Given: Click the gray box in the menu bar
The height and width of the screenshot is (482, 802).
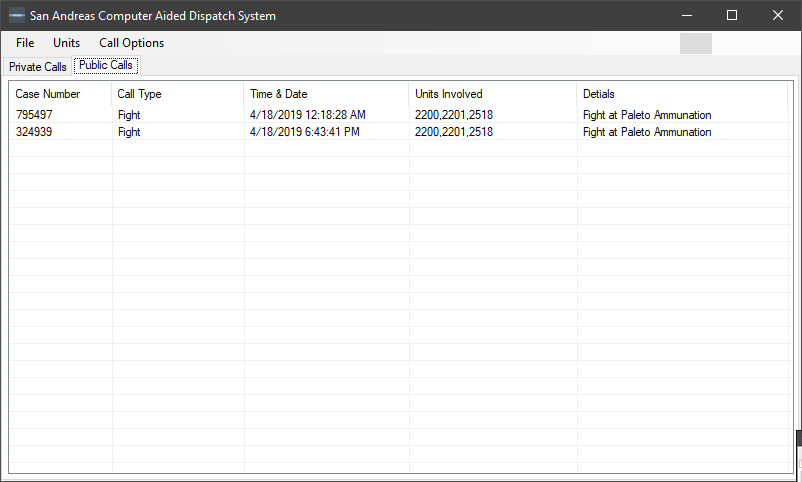Looking at the screenshot, I should pyautogui.click(x=695, y=43).
